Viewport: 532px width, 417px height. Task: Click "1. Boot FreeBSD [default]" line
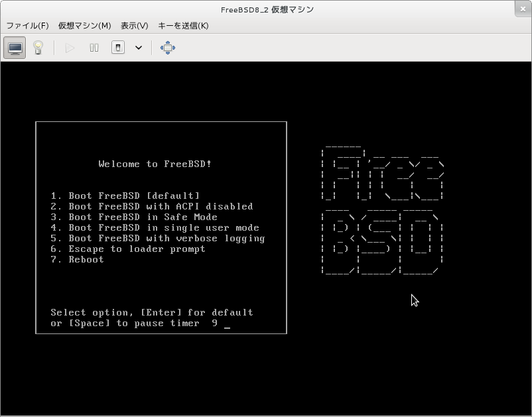coord(125,196)
